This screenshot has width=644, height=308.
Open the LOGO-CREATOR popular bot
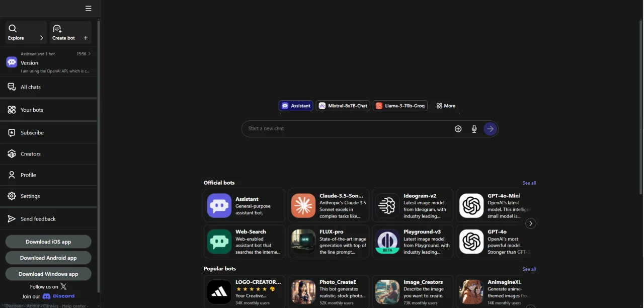coord(245,291)
